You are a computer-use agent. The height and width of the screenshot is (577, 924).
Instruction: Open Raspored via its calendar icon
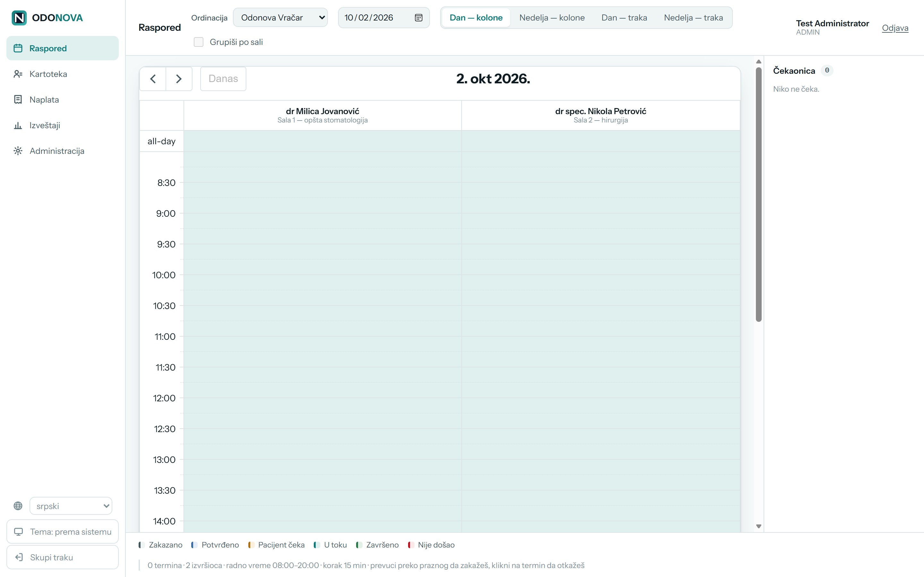(18, 48)
